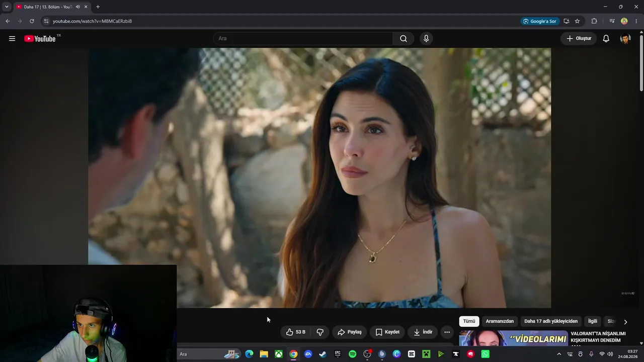
Task: Show hidden system tray icons
Action: [558, 354]
